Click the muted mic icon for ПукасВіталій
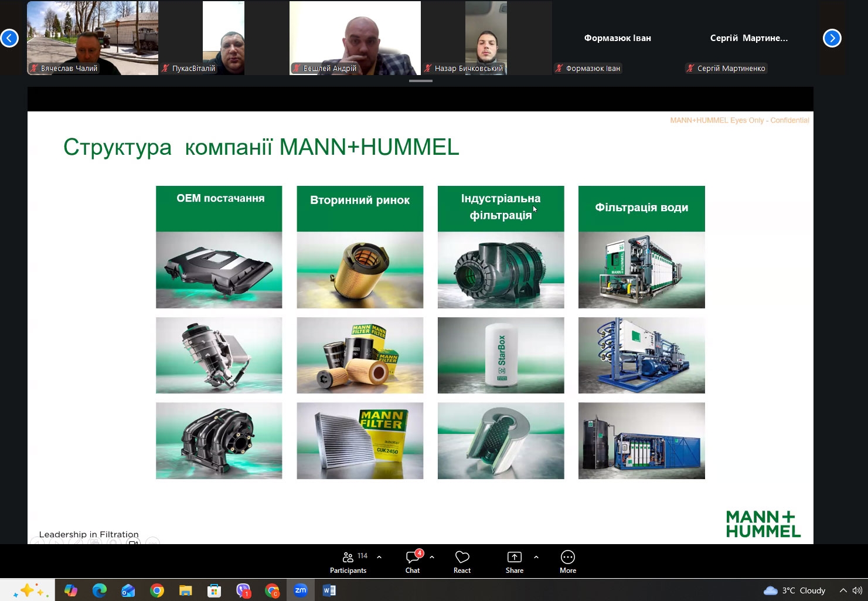This screenshot has height=601, width=868. pos(165,68)
